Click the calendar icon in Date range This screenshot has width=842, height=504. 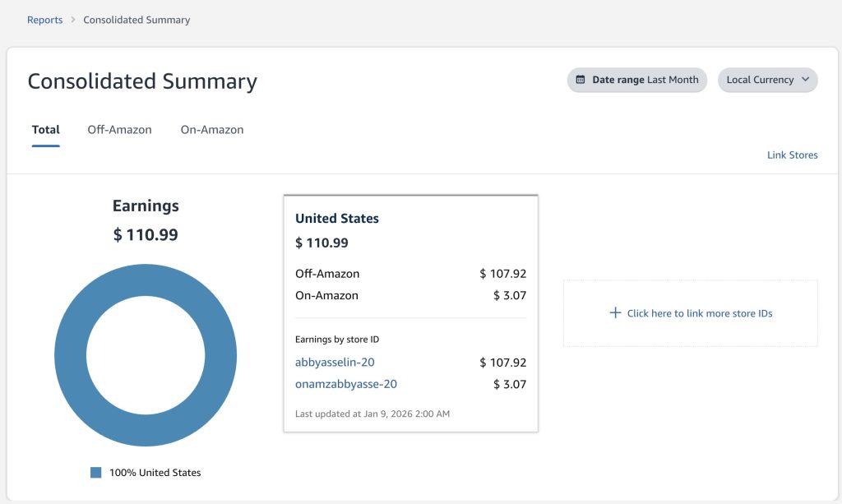[x=580, y=80]
